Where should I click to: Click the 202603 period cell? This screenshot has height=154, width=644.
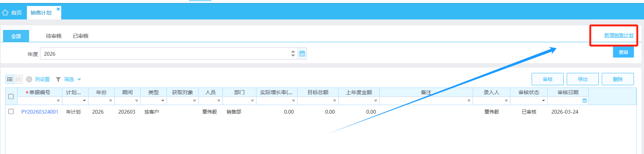click(x=127, y=112)
